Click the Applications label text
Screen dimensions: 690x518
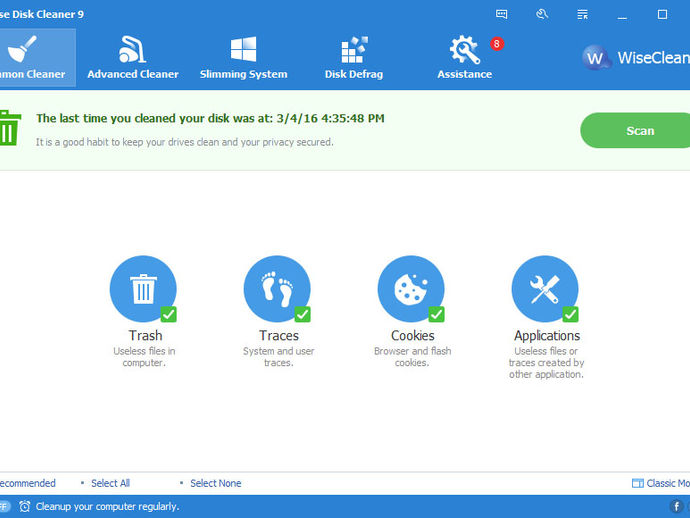pos(547,336)
